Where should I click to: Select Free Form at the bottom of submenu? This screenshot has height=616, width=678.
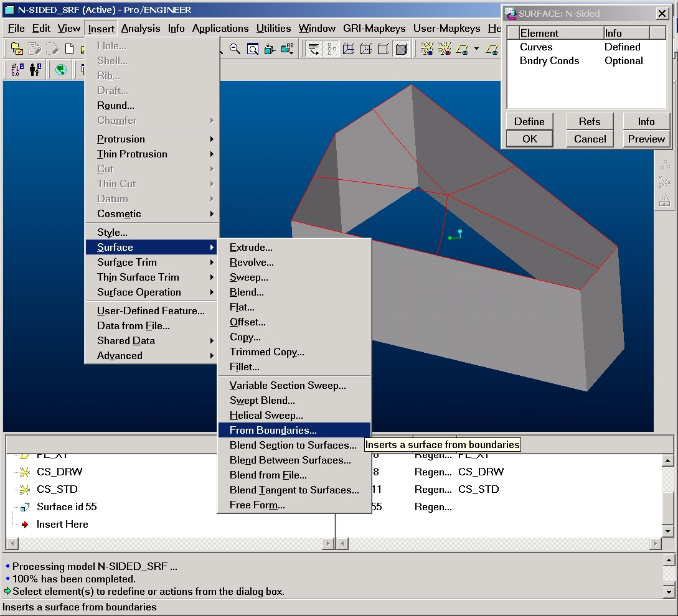pos(294,505)
